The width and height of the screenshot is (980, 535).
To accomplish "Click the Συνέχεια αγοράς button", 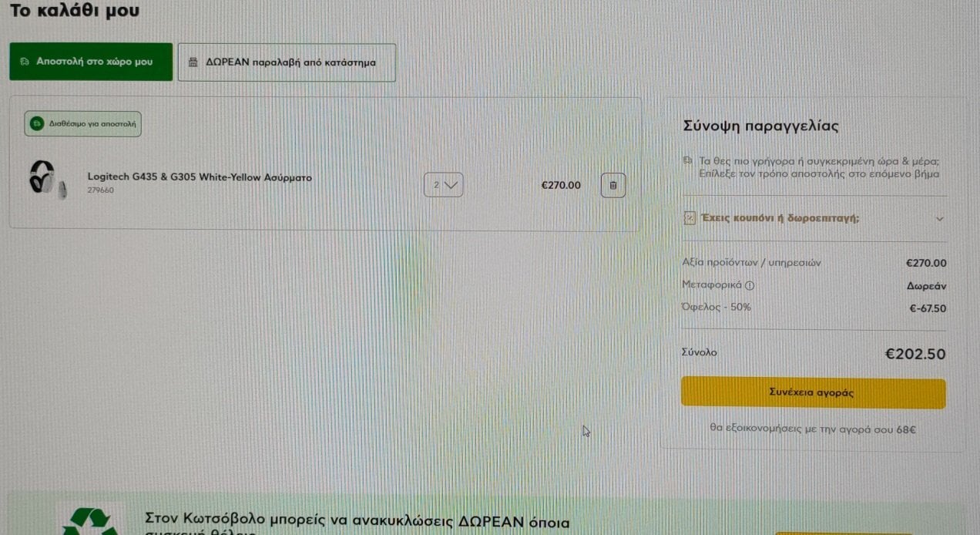I will click(813, 392).
